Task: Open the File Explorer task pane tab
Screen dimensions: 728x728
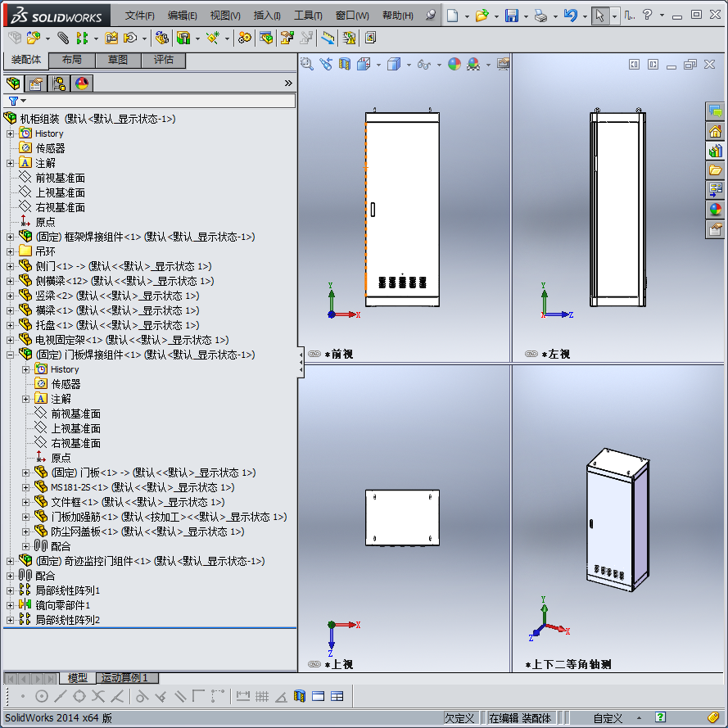Action: click(x=715, y=170)
